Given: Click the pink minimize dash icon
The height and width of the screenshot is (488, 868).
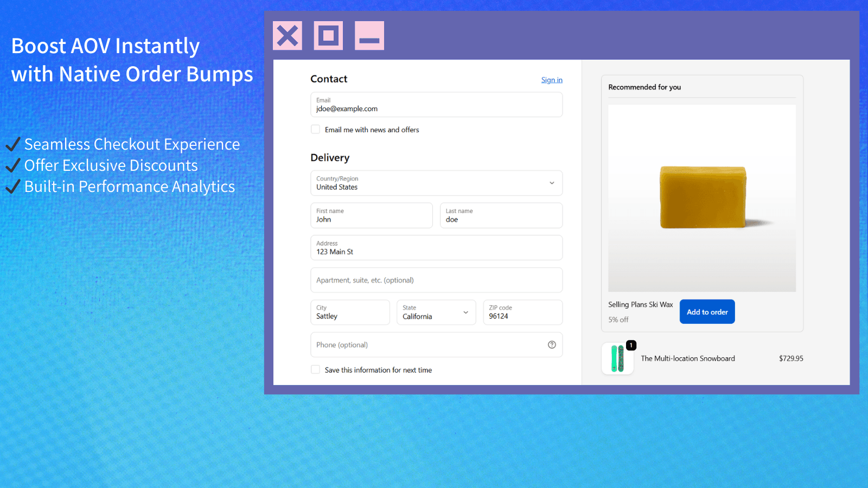Looking at the screenshot, I should click(x=369, y=36).
